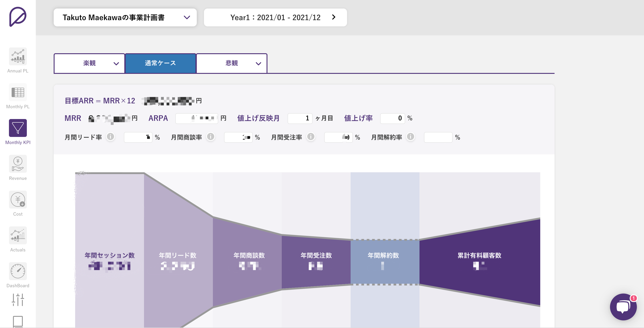
Task: Open the Actuals chart icon
Action: [18, 235]
